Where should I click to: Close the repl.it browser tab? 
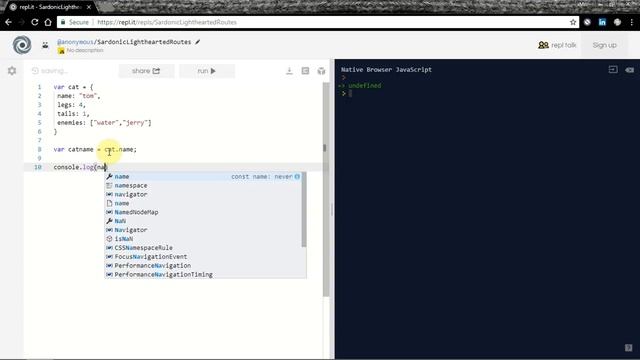pyautogui.click(x=89, y=7)
